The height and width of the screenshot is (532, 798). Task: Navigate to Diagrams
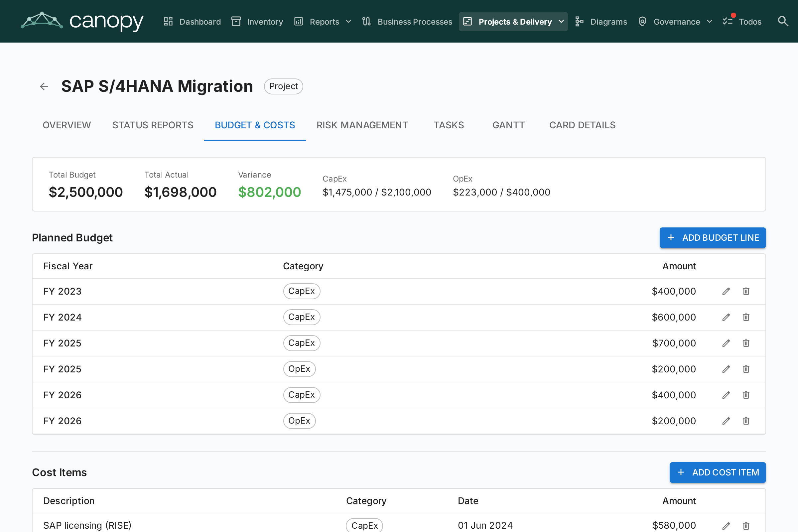[x=601, y=22]
